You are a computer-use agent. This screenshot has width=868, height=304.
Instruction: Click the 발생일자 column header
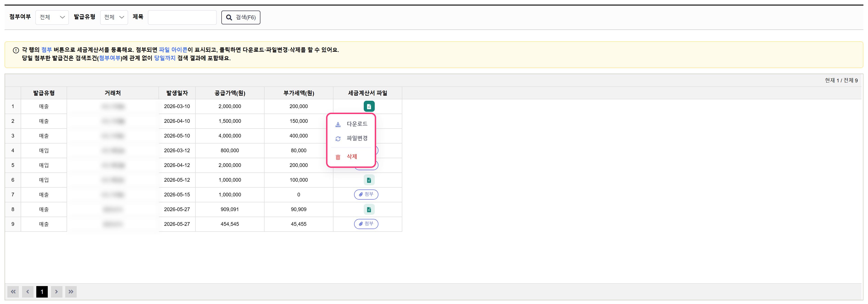pos(177,93)
